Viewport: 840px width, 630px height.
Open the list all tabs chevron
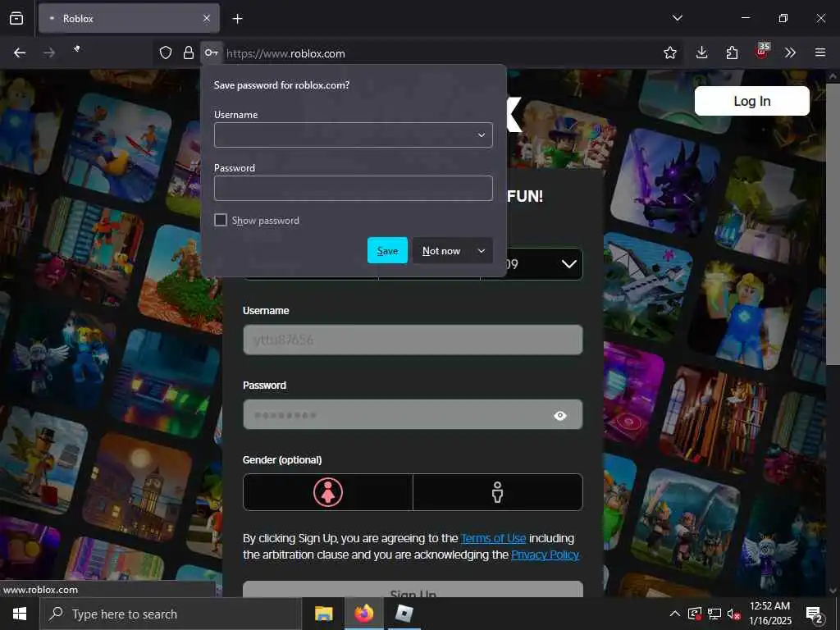coord(677,18)
